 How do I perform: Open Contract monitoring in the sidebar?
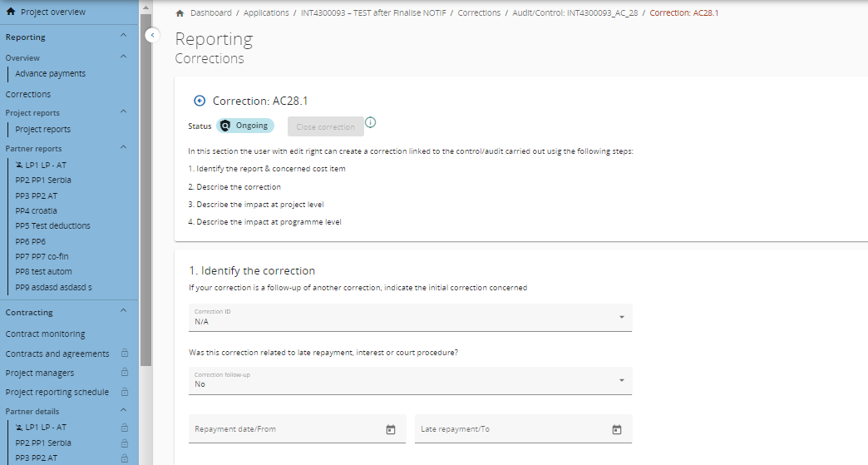coord(45,334)
